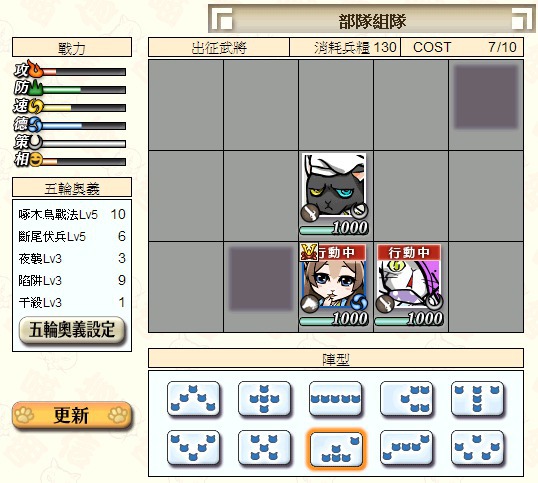This screenshot has width=538, height=483.
Task: Pick the rising diagonal line formation icon
Action: 406,447
